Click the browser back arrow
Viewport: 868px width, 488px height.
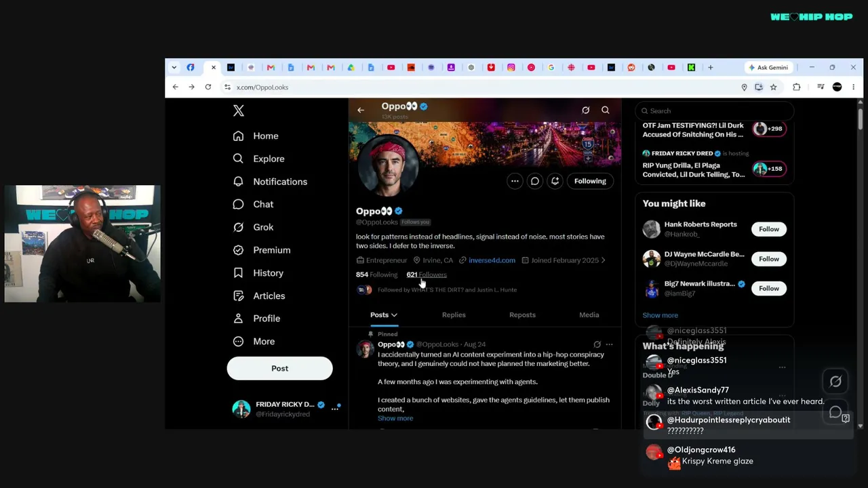pyautogui.click(x=175, y=87)
